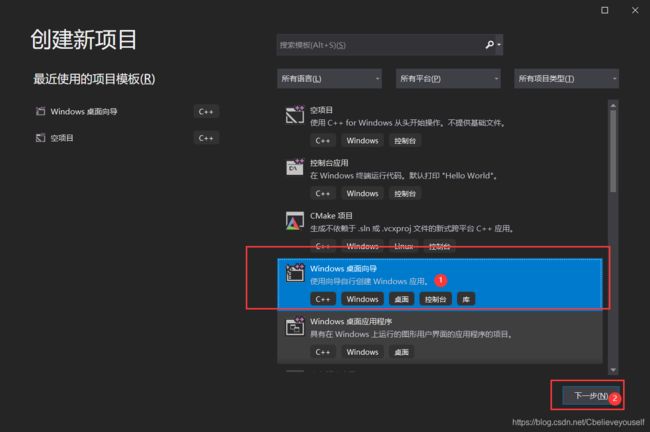650x432 pixels.
Task: Click the 下一步(N) next button
Action: coord(591,396)
